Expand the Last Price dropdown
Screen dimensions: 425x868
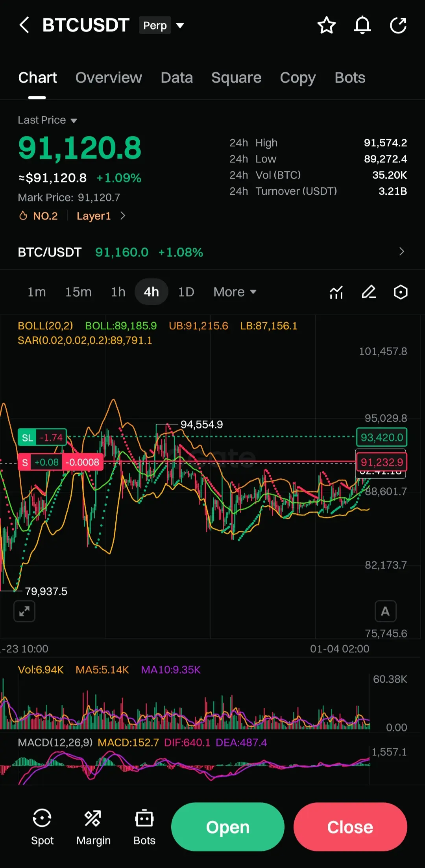pos(47,120)
